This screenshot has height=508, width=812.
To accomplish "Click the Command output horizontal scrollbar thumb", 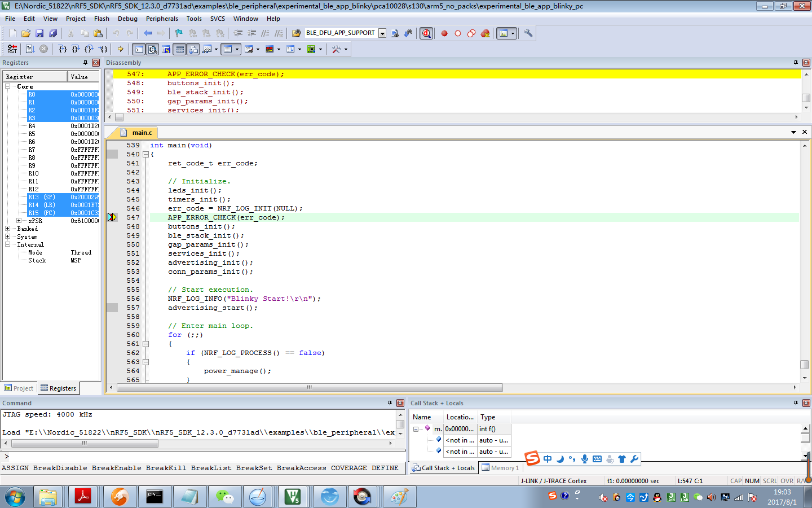I will click(x=84, y=444).
